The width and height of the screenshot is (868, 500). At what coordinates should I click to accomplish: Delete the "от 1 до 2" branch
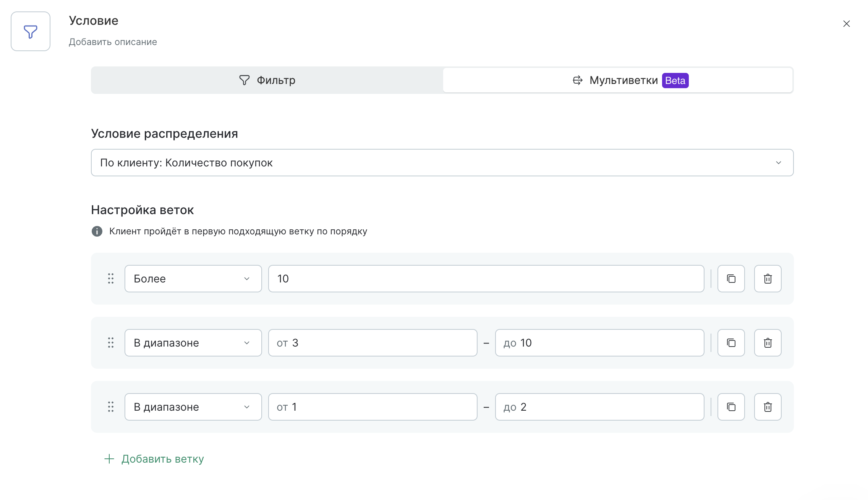(768, 407)
